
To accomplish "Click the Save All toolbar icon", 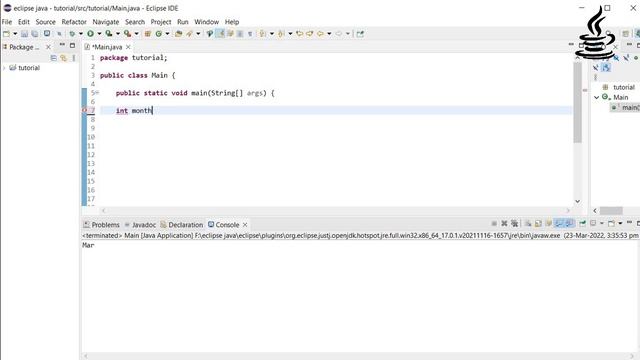I will pos(35,34).
